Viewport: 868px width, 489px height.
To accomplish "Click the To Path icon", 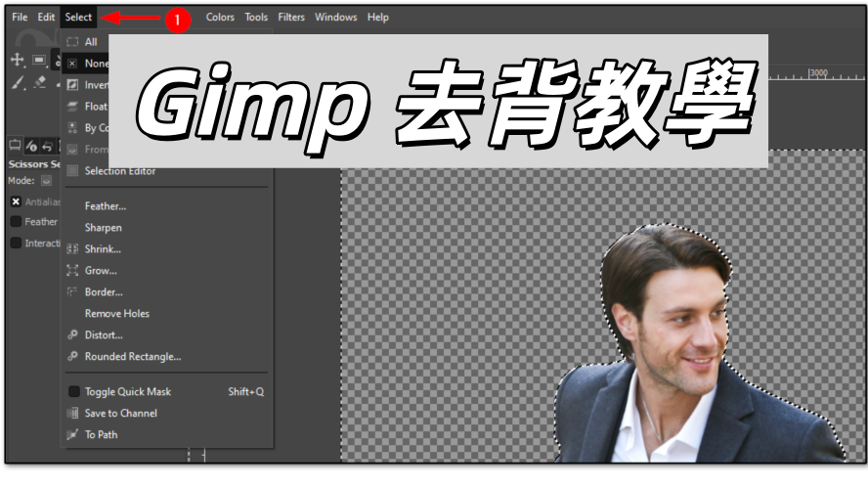I will (72, 434).
